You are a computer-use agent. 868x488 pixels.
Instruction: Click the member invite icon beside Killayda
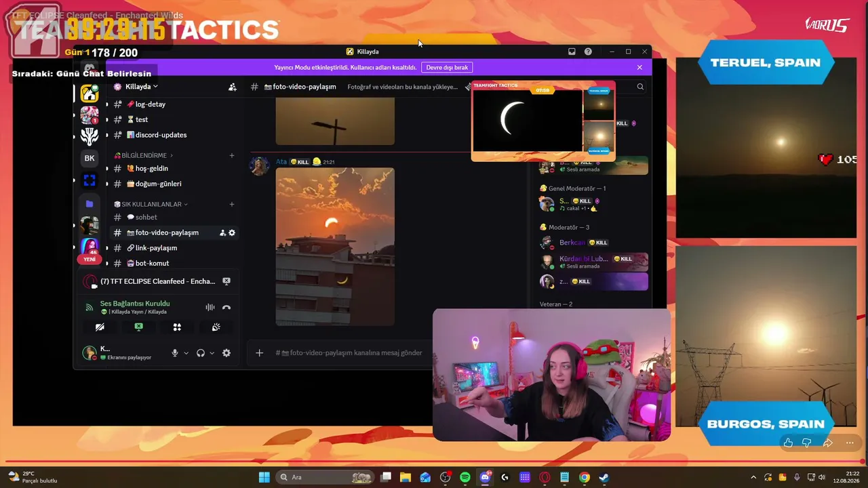coord(233,87)
